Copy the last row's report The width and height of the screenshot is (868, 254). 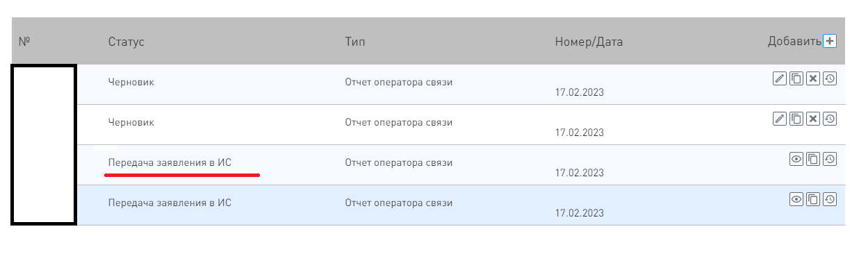pyautogui.click(x=813, y=199)
